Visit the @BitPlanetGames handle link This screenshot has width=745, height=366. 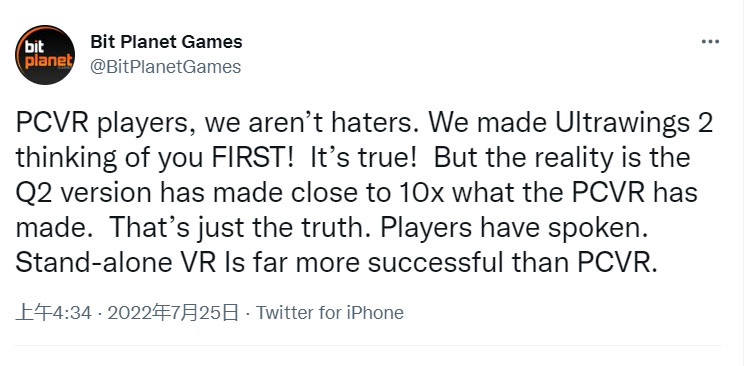coord(165,67)
